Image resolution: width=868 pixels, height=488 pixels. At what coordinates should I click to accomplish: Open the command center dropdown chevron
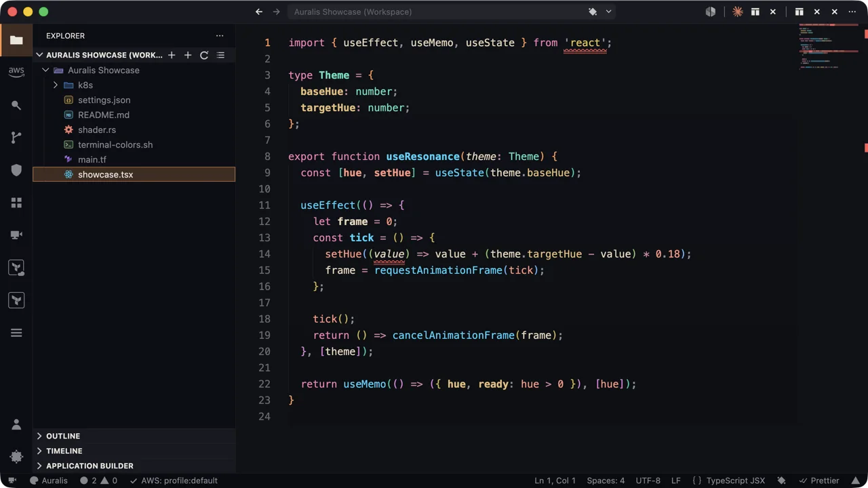pyautogui.click(x=609, y=12)
